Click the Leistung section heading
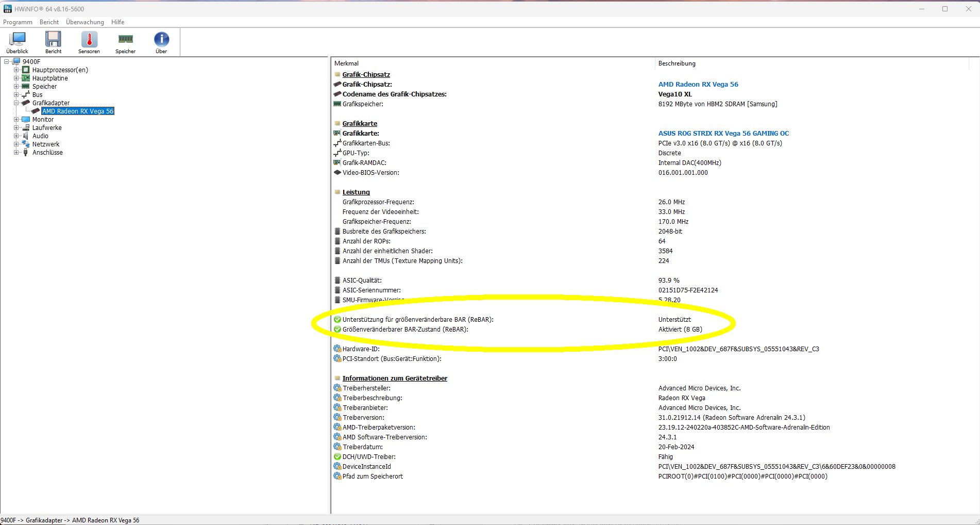The height and width of the screenshot is (525, 980). (x=356, y=192)
